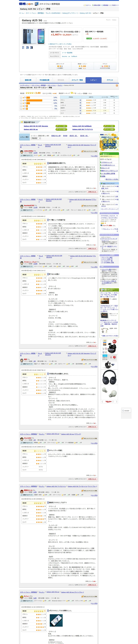Viewport: 138px width, 644px height.
Task: Click the 回覧履歴 floating side button
Action: (126, 411)
